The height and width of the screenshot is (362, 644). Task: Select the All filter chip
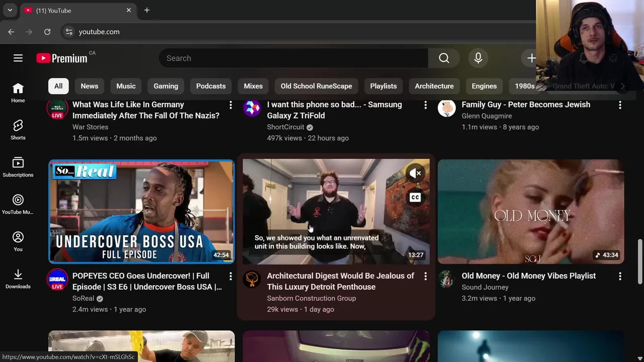58,86
